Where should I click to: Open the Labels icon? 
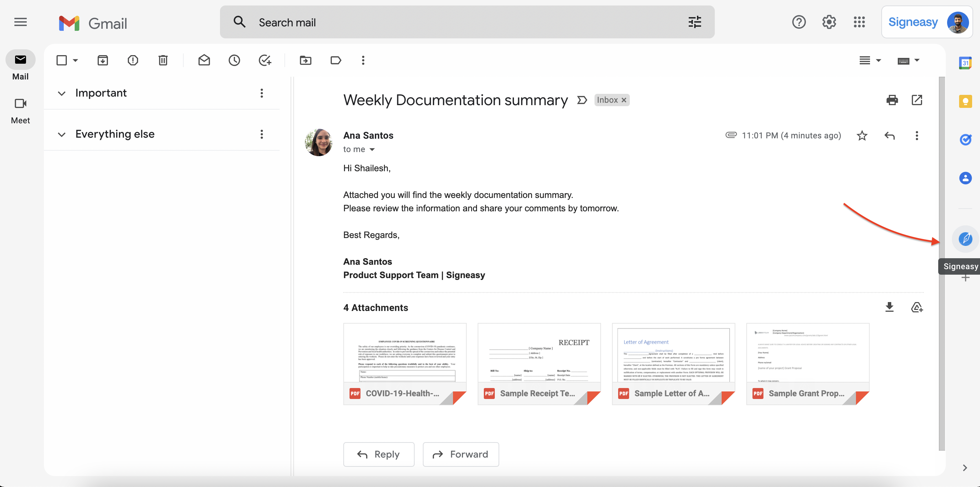click(335, 60)
